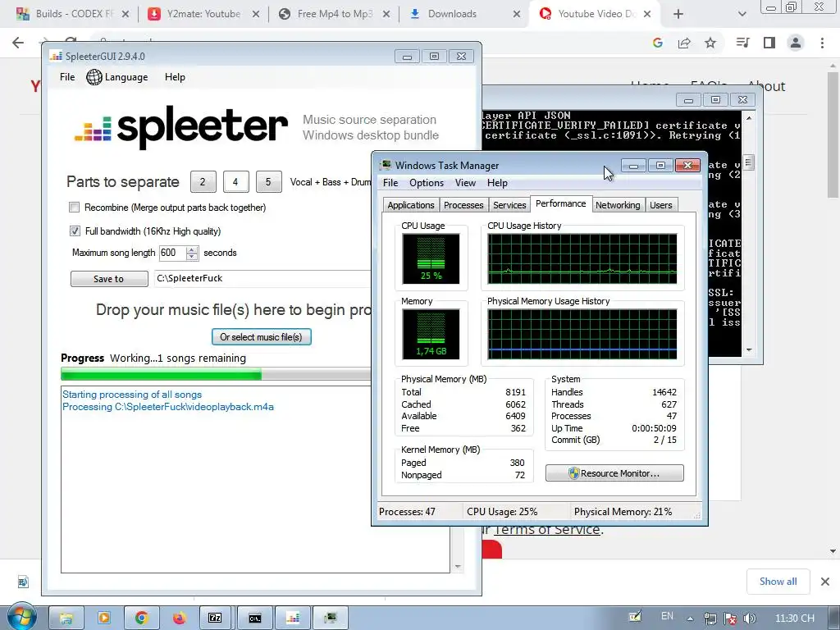The width and height of the screenshot is (840, 630).
Task: Click the 'Physical Memory: 21%' status bar entry
Action: (x=623, y=512)
